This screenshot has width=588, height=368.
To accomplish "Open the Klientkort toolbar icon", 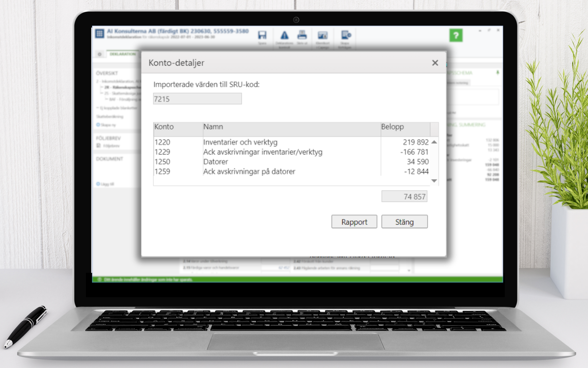I will (323, 36).
